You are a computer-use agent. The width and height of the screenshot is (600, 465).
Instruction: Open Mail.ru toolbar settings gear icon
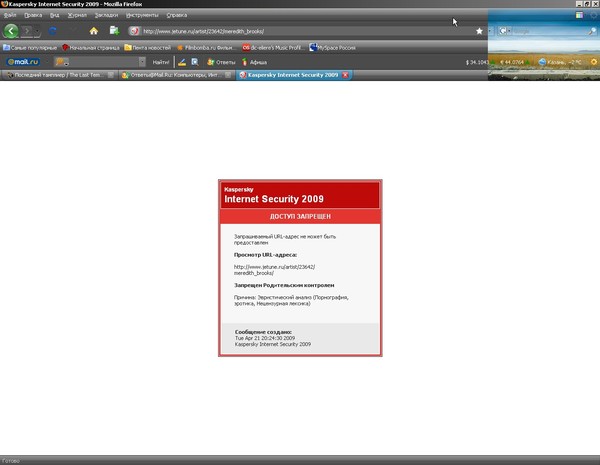click(594, 62)
